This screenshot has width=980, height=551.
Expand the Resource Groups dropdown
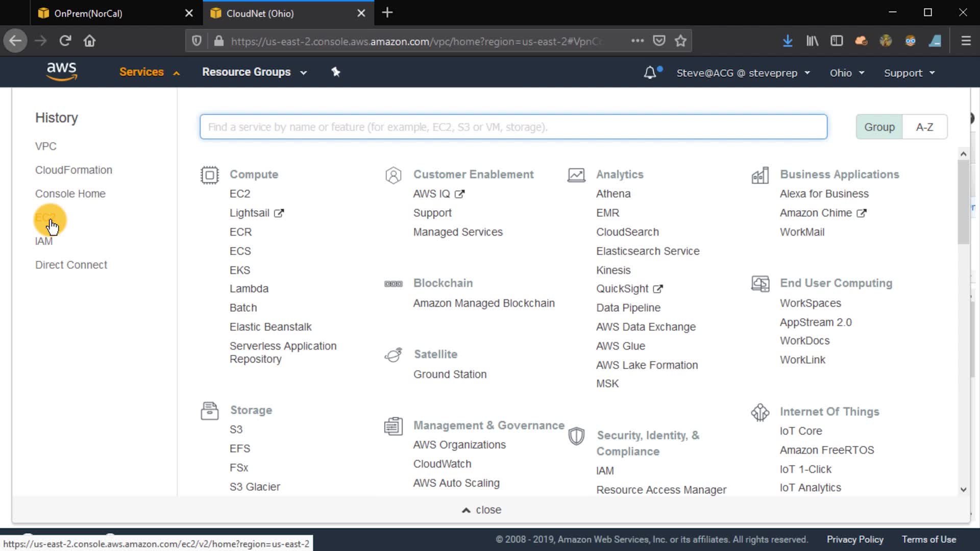coord(254,72)
